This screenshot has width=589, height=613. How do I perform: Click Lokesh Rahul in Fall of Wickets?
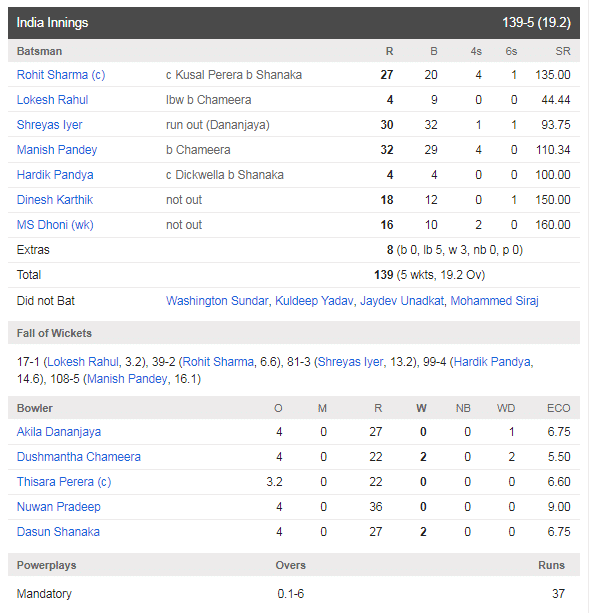point(83,362)
